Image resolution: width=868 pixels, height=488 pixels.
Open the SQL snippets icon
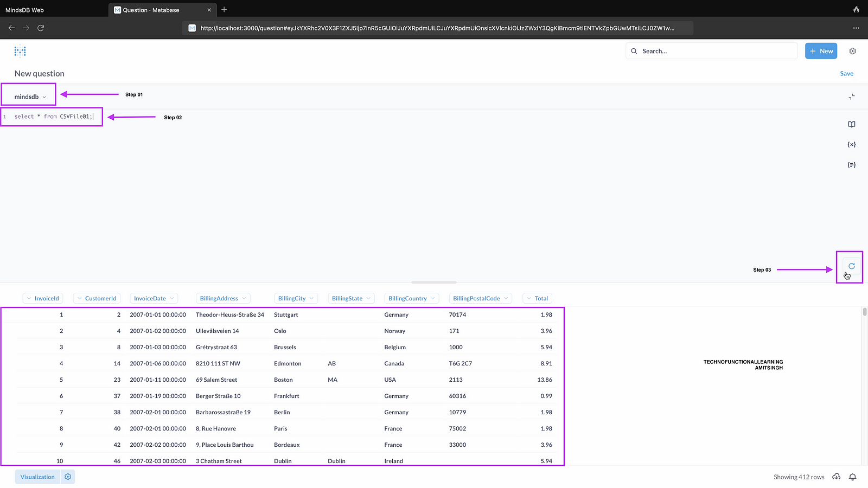(852, 164)
